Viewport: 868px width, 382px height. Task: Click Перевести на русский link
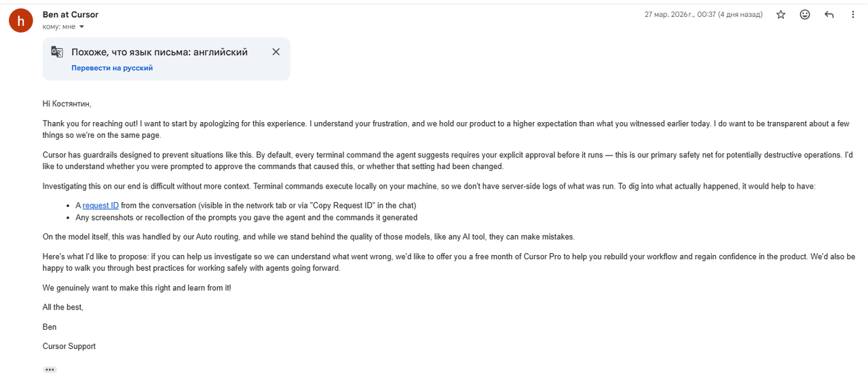(112, 68)
